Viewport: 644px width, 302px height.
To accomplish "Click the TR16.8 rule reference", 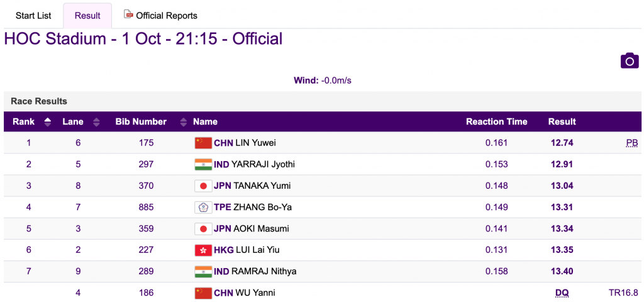I will click(623, 293).
